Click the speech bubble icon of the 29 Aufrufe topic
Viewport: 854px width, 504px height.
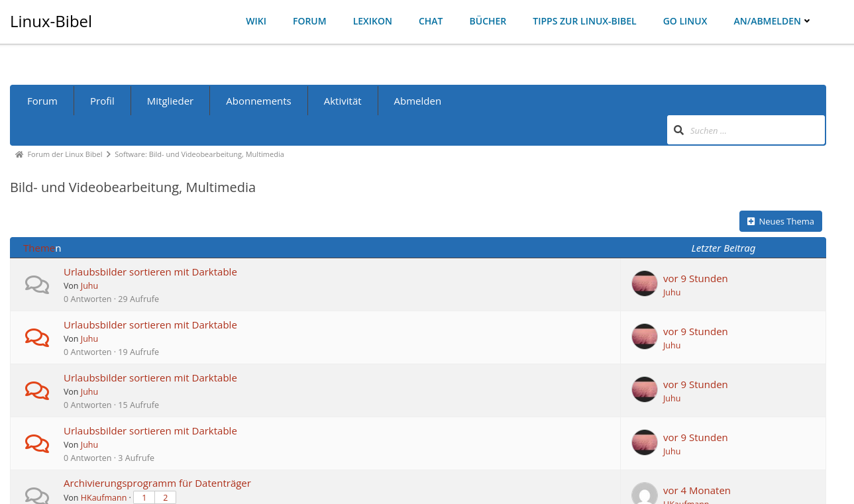37,285
